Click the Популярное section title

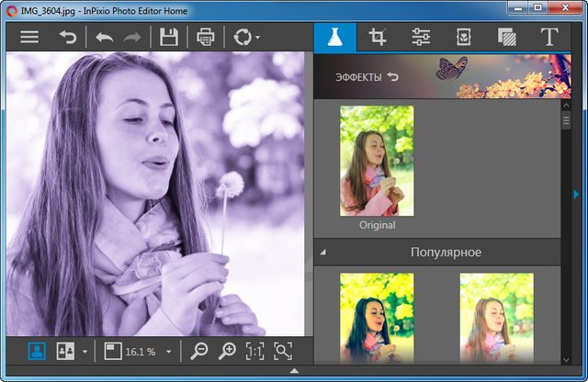tap(446, 252)
